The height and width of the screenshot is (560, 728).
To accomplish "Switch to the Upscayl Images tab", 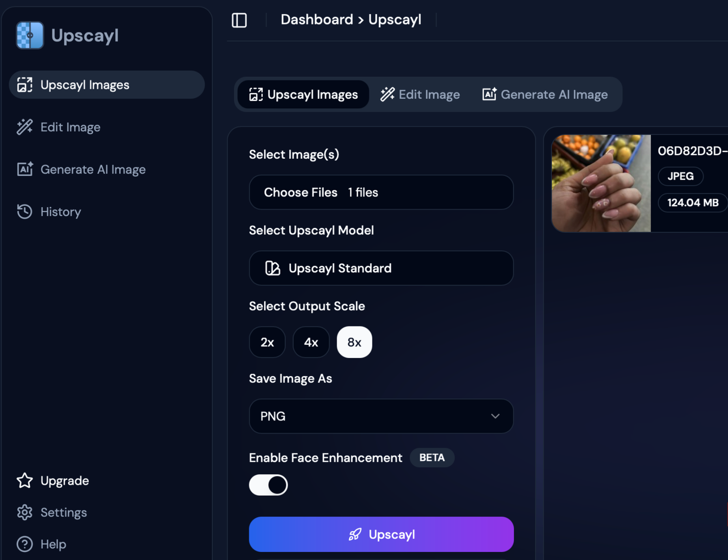I will click(x=303, y=94).
